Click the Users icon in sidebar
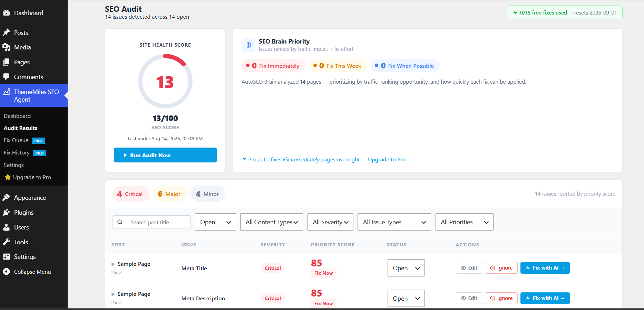Screen dimensions: 644x310 (x=6, y=227)
